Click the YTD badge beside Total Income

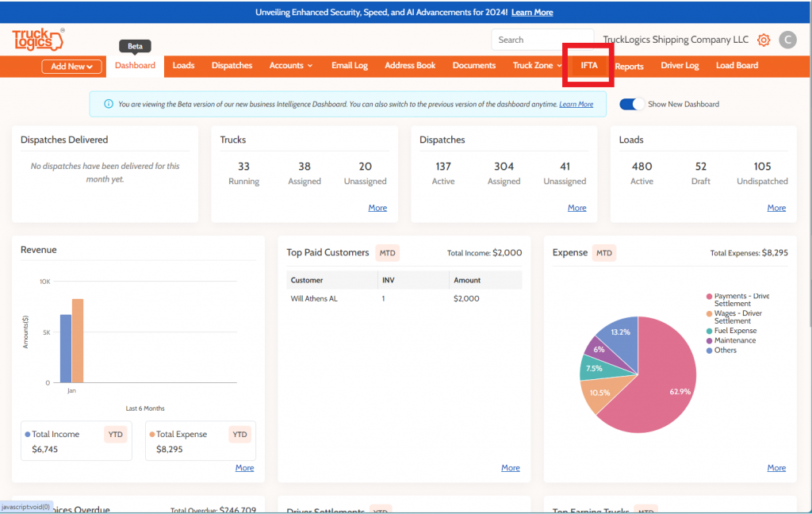[116, 434]
